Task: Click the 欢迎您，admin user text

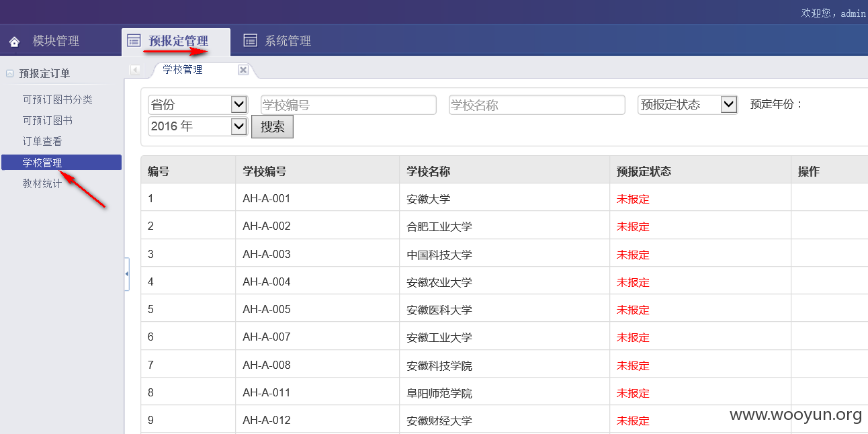Action: (x=833, y=13)
